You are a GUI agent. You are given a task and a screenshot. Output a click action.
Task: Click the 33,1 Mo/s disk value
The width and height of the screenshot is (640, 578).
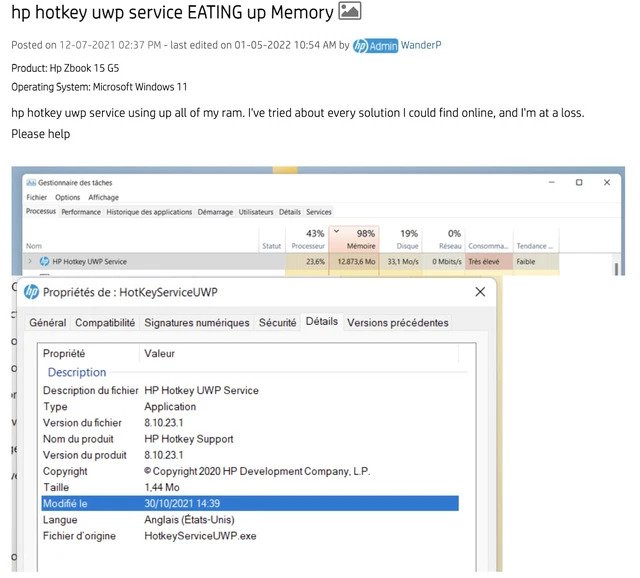(x=403, y=262)
